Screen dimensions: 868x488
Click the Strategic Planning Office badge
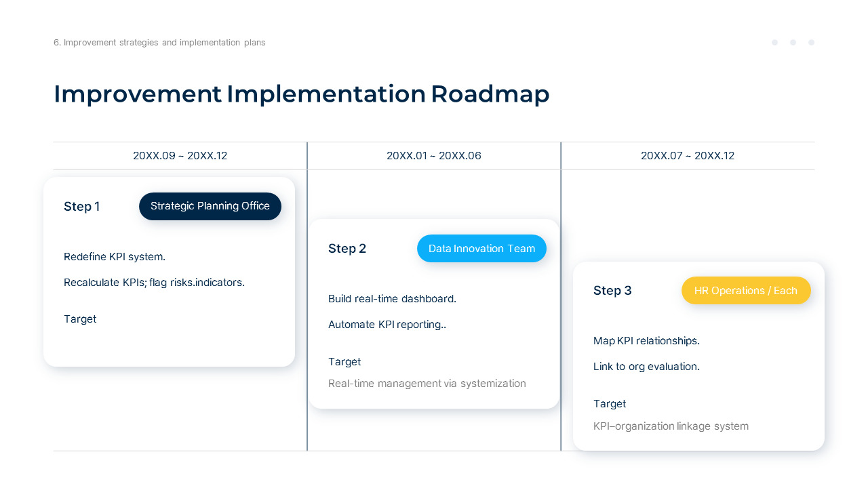pos(210,206)
